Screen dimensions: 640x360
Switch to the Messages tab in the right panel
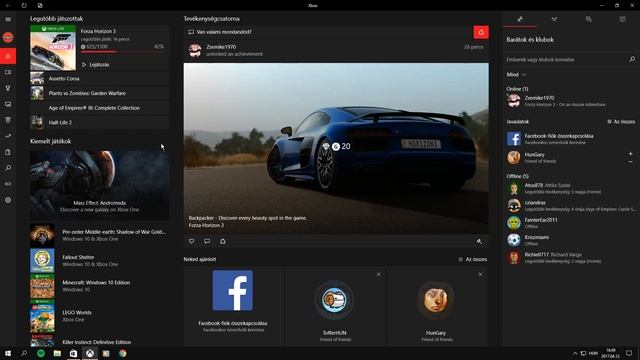pyautogui.click(x=588, y=19)
